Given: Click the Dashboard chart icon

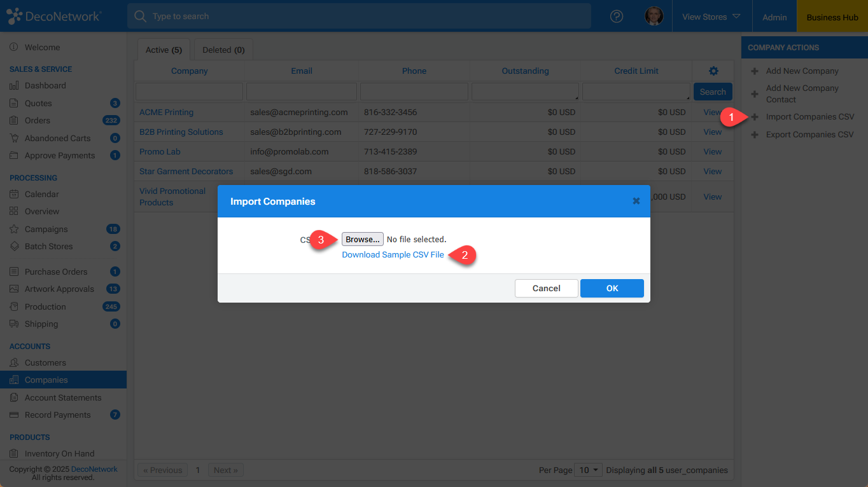Looking at the screenshot, I should click(14, 86).
